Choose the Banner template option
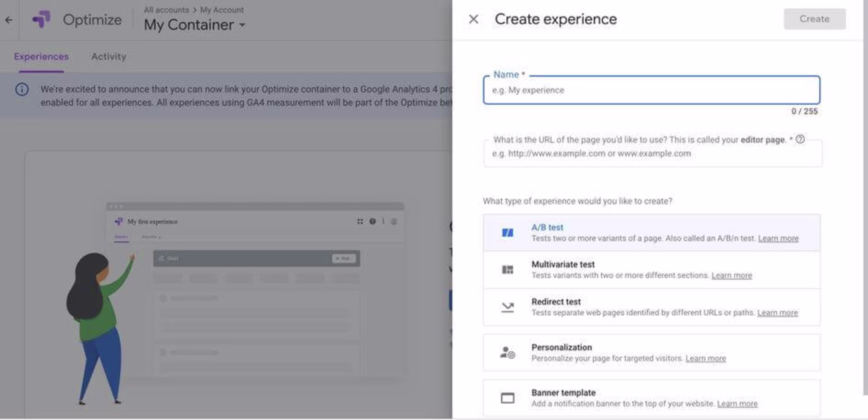Screen dimensions: 868x420 coord(651,398)
